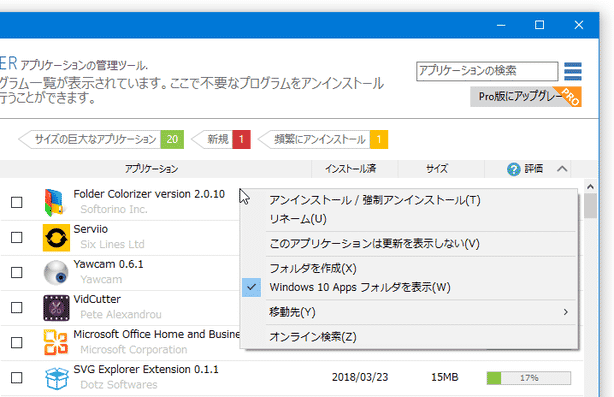Click Dotz Softwares publisher text
The image size is (614, 397).
(119, 384)
